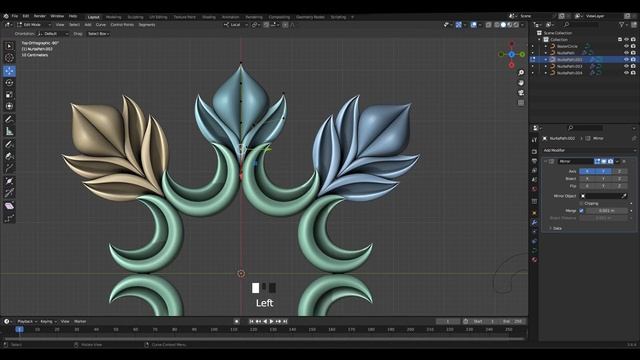Toggle visibility eye for NurbsPath.003
This screenshot has width=640, height=360.
click(626, 66)
